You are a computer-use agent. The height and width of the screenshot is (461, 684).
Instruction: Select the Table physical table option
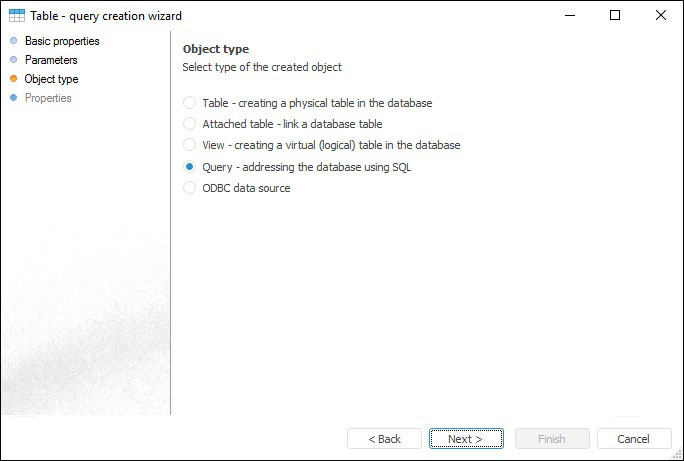click(x=190, y=103)
